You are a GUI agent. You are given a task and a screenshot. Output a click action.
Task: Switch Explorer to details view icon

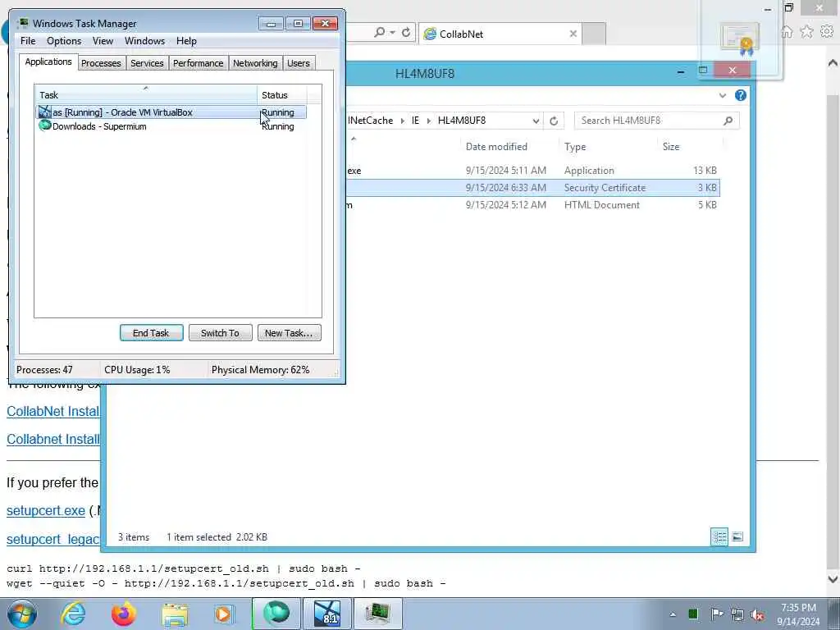tap(719, 536)
